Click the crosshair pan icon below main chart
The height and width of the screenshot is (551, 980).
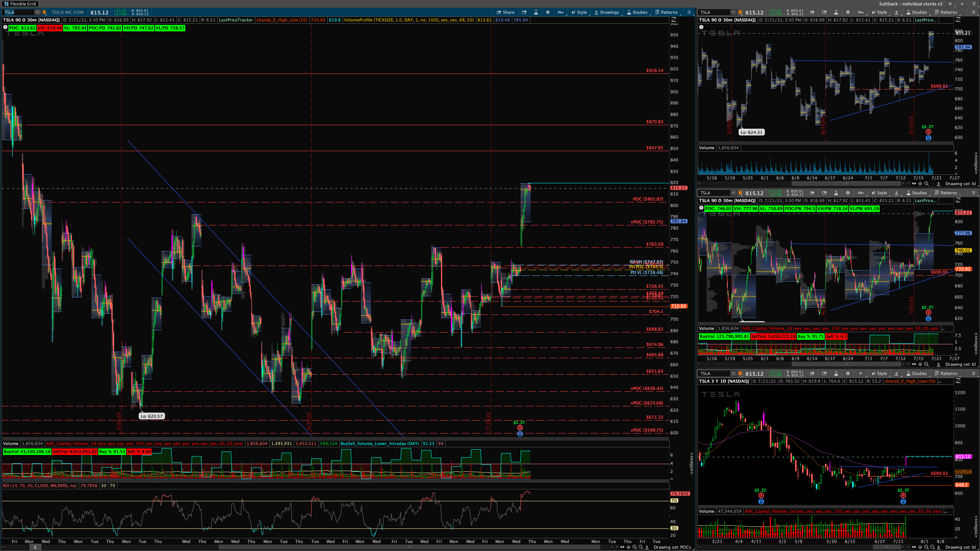(x=629, y=547)
